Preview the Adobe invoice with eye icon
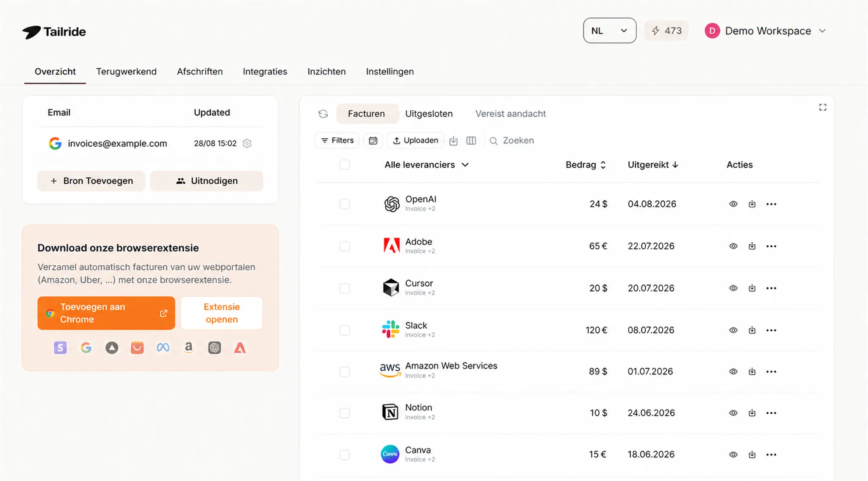868x481 pixels. click(x=733, y=246)
